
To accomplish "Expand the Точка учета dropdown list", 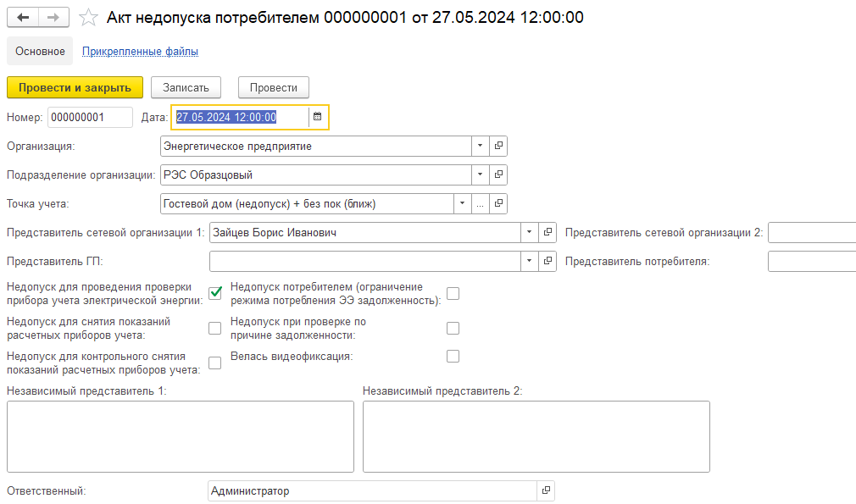I will 462,203.
